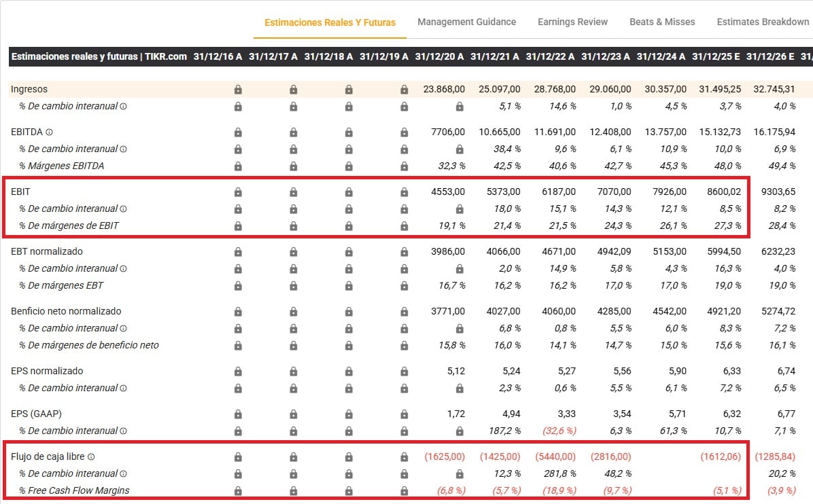Image resolution: width=813 pixels, height=504 pixels.
Task: Go to the Beats & Misses tab
Action: pos(662,22)
